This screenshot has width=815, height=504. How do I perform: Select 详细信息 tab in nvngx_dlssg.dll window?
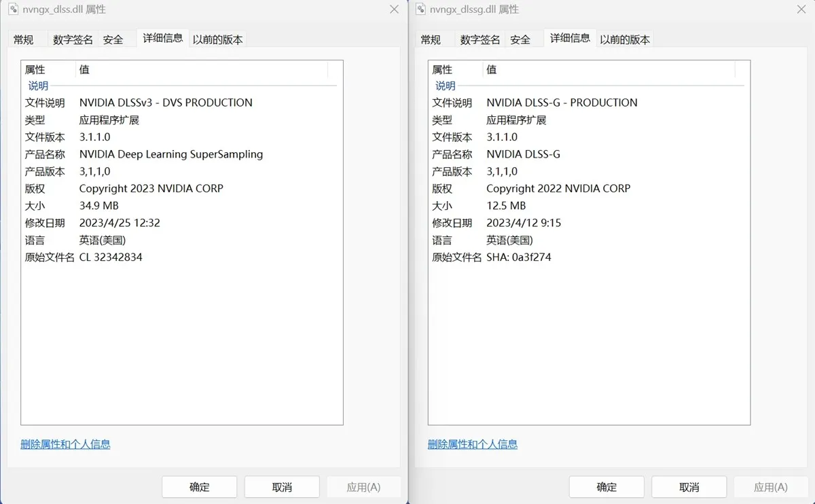coord(570,38)
